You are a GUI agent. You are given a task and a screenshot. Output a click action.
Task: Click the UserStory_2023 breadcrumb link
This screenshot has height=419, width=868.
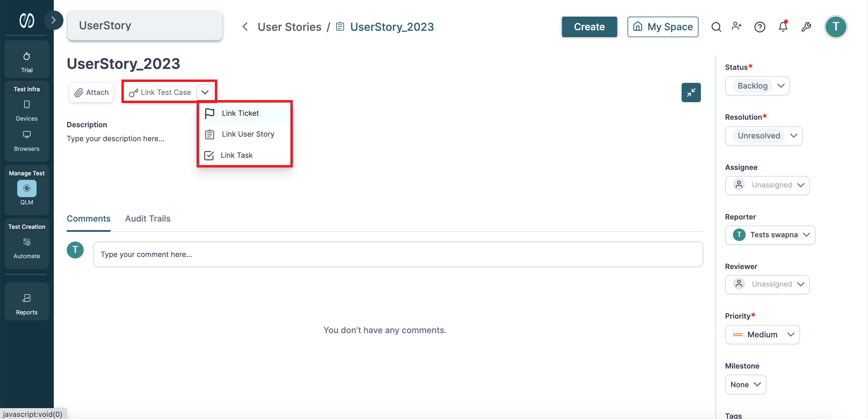click(392, 27)
